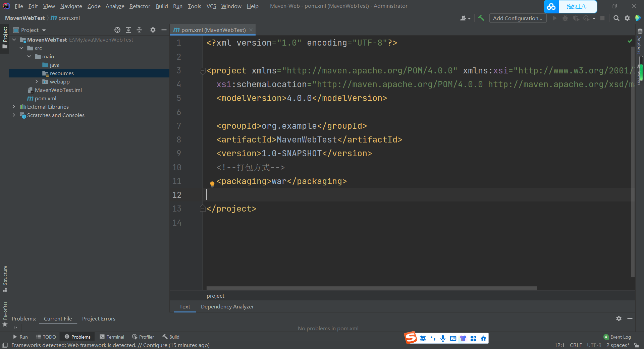
Task: Hide the Project tool window
Action: click(x=164, y=30)
